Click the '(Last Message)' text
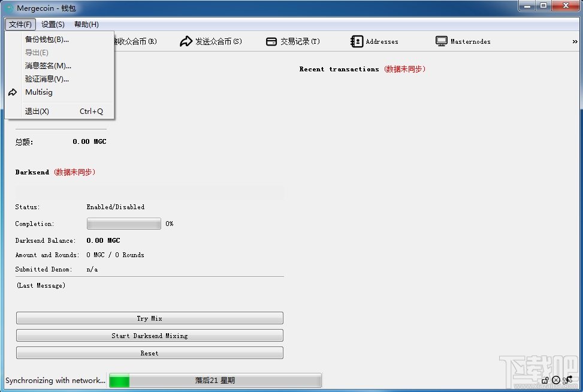Viewport: 583px width, 392px height. pos(41,286)
